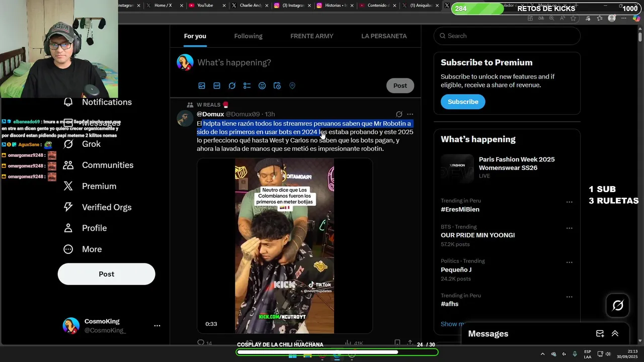The image size is (644, 362).
Task: Add a GIF in the composer
Action: [x=217, y=85]
